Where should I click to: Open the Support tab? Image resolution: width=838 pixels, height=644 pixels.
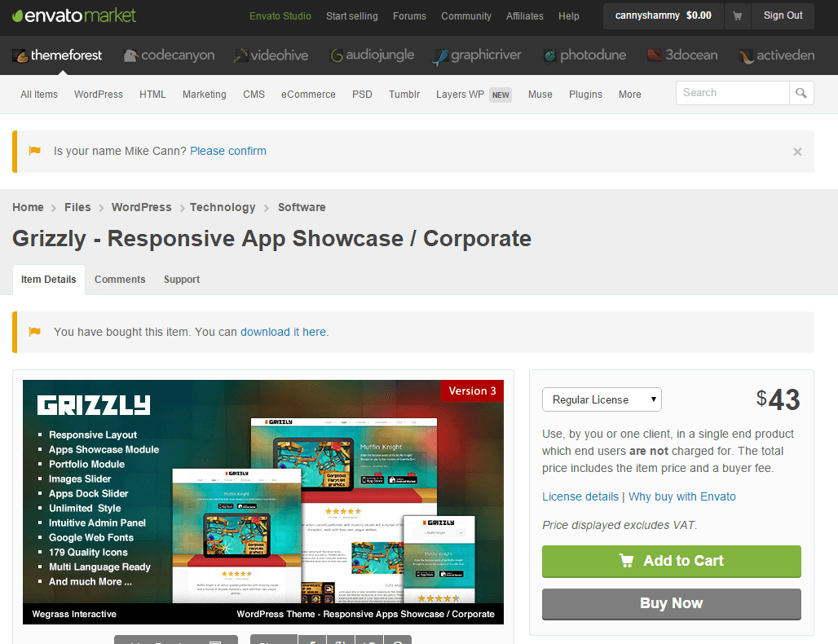[x=182, y=280]
